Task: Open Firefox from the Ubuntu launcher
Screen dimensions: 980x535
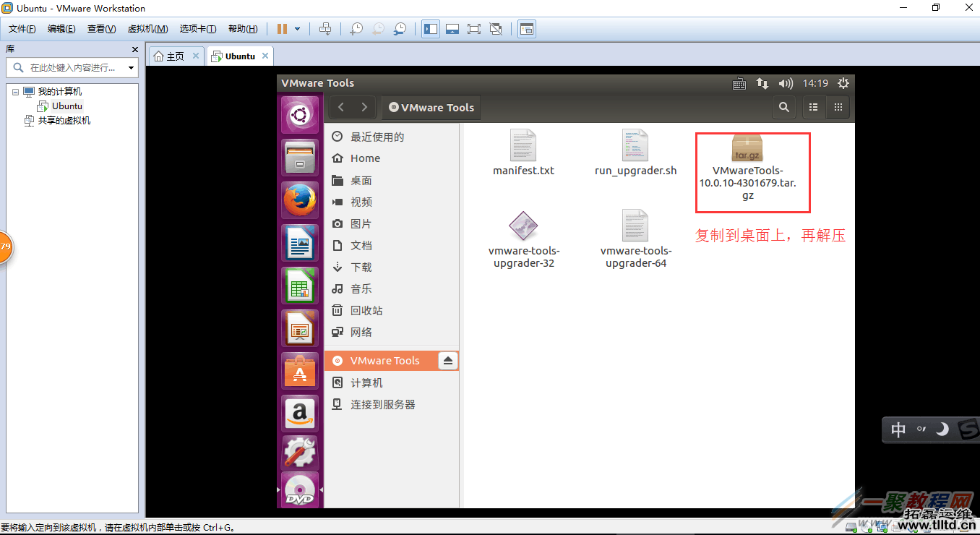Action: [299, 200]
